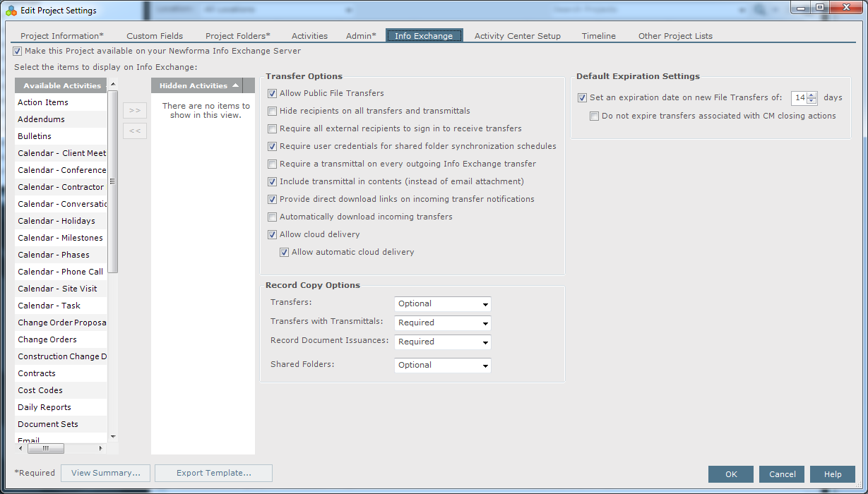The height and width of the screenshot is (494, 868).
Task: Switch to Custom Fields tab
Action: point(155,36)
